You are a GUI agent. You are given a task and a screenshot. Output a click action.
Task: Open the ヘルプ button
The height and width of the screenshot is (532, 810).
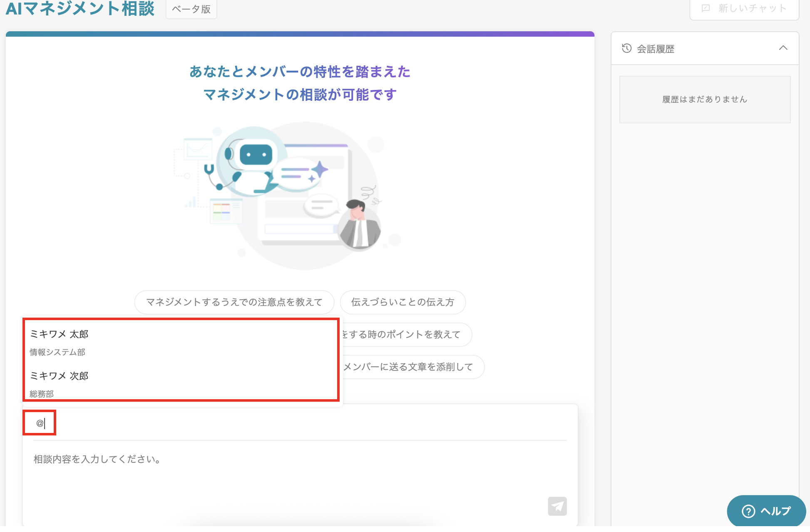click(x=774, y=511)
